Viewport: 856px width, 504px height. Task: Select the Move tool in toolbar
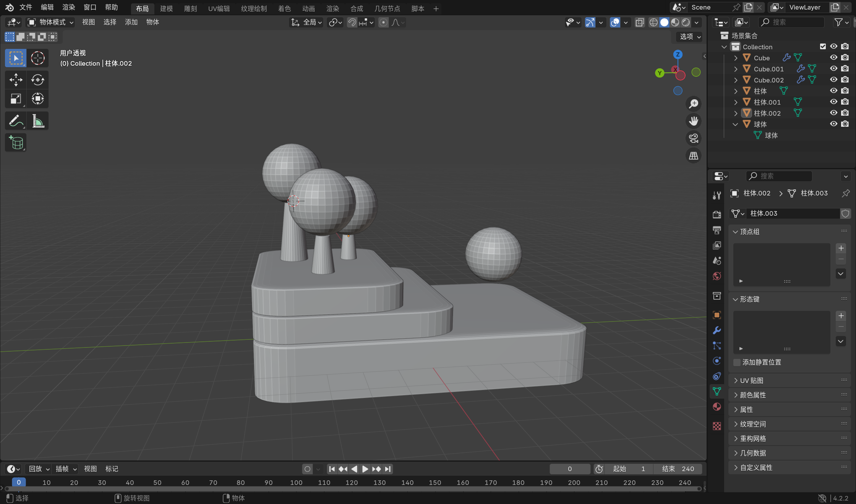pyautogui.click(x=16, y=80)
